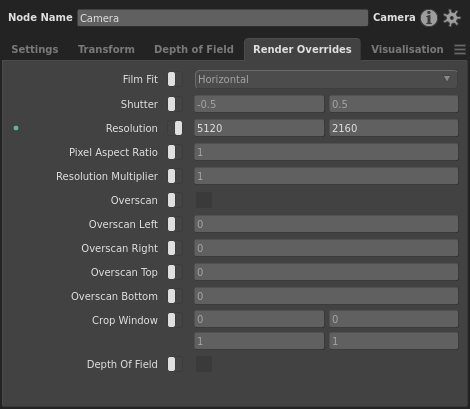Click the Resolution height field 2160

tap(394, 128)
